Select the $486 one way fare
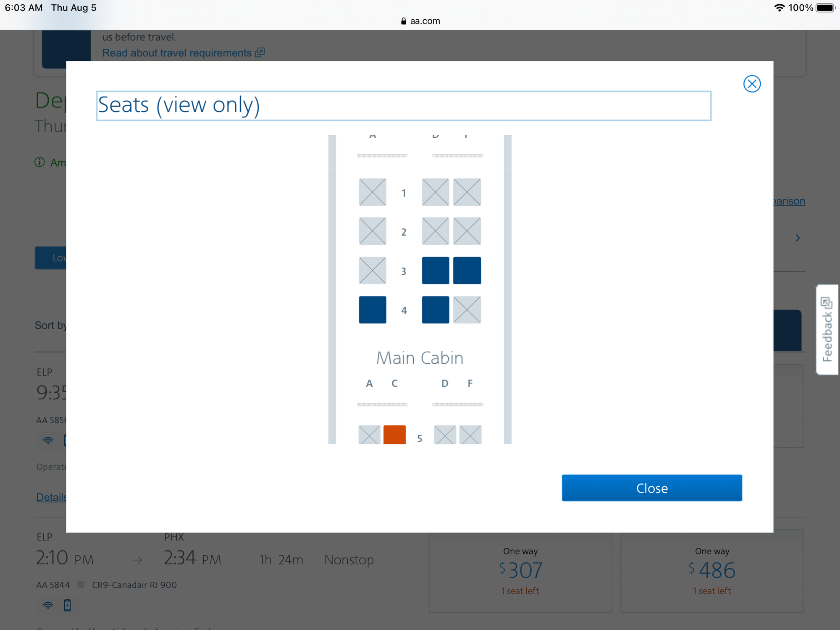The width and height of the screenshot is (840, 630). [x=712, y=570]
